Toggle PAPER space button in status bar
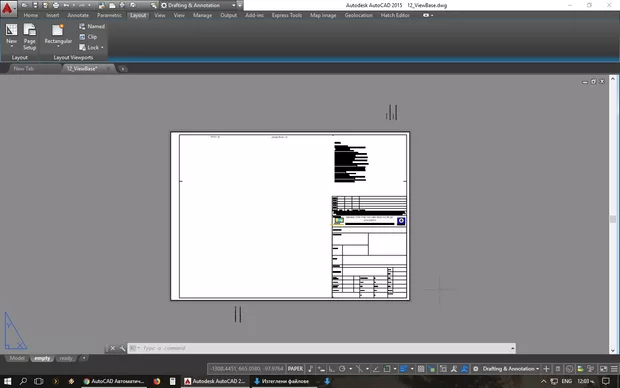The width and height of the screenshot is (620, 388). pos(295,369)
